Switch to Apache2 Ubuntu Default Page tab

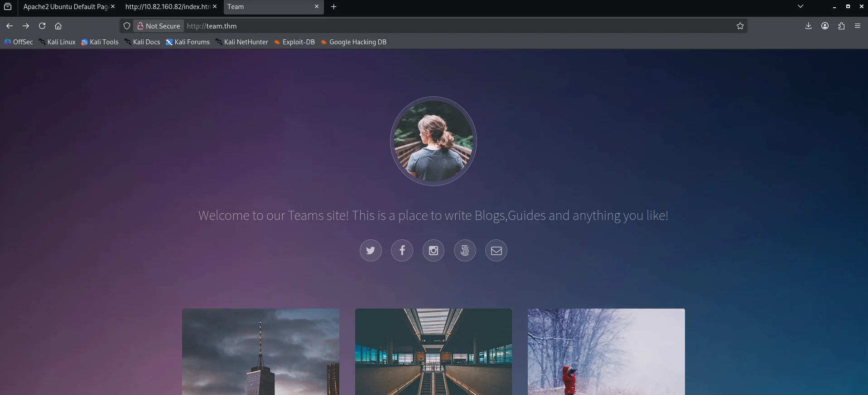click(65, 7)
